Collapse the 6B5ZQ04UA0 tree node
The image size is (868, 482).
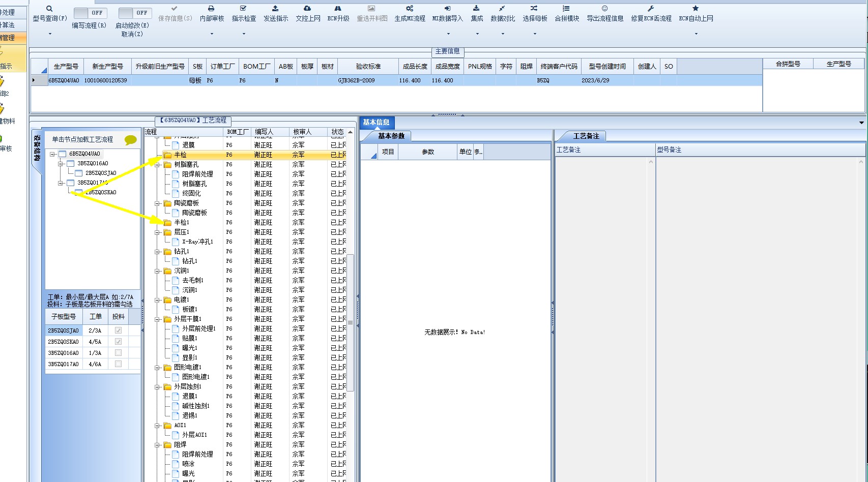(52, 154)
